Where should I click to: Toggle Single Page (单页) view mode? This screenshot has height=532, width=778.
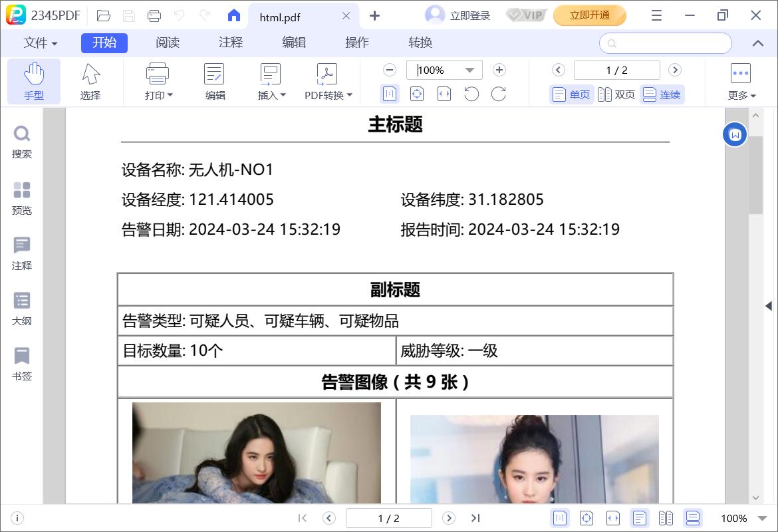571,94
